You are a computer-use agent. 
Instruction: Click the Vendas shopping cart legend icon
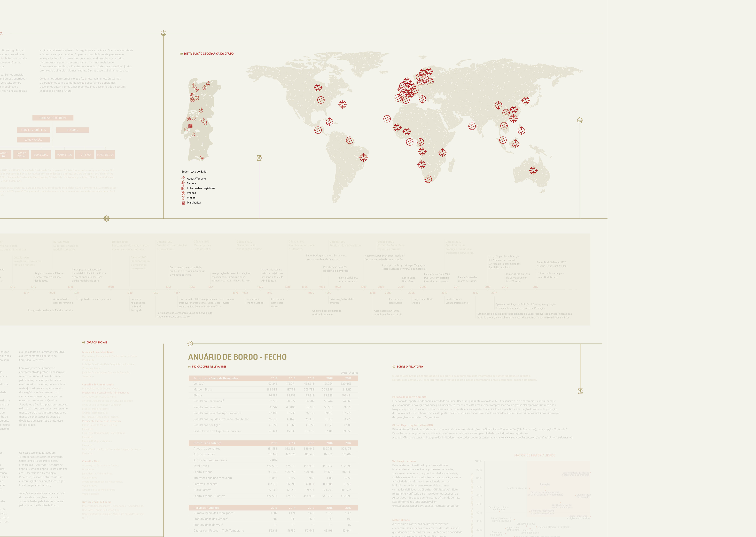point(183,193)
